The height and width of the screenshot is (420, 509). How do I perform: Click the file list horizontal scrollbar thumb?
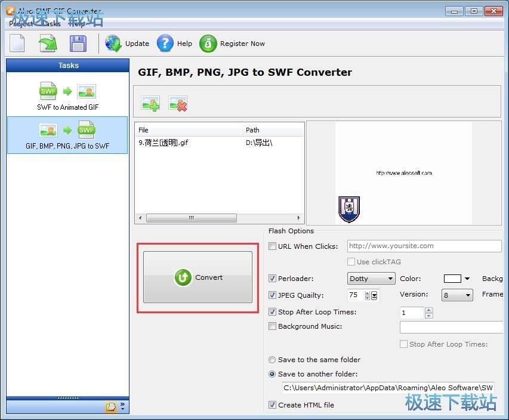(191, 218)
